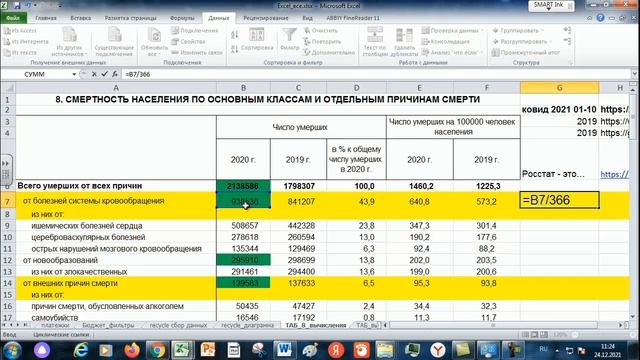Select all cells using the corner button
The width and height of the screenshot is (640, 360).
8,88
